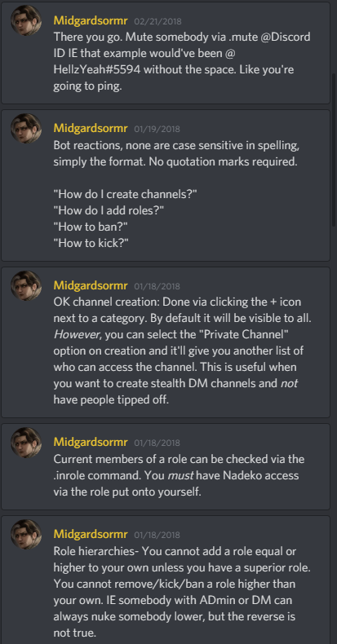Click the timestamp on the .inrole command message
Screen dimensions: 337x644
pyautogui.click(x=157, y=443)
